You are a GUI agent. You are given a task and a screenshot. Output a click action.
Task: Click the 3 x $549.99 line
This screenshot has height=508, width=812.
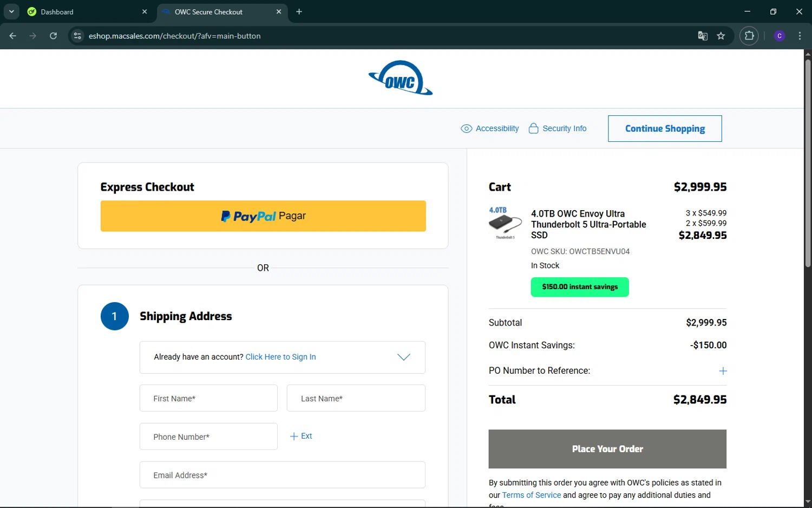(x=706, y=213)
